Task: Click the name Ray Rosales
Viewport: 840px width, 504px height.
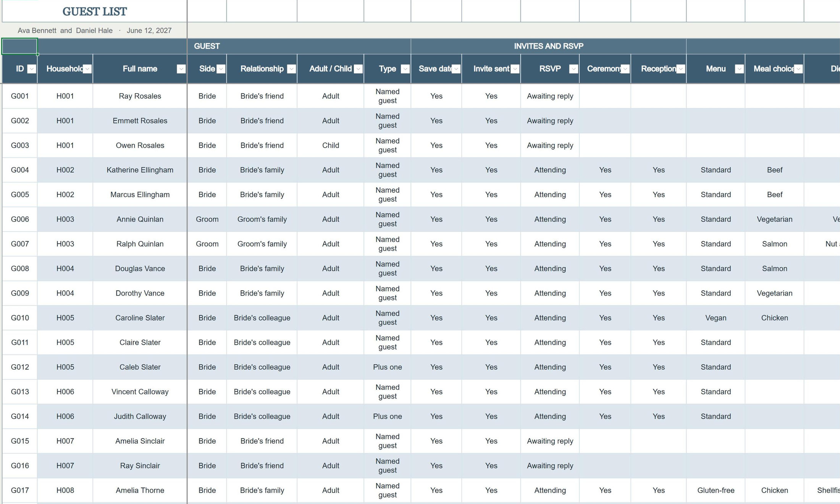Action: coord(140,96)
